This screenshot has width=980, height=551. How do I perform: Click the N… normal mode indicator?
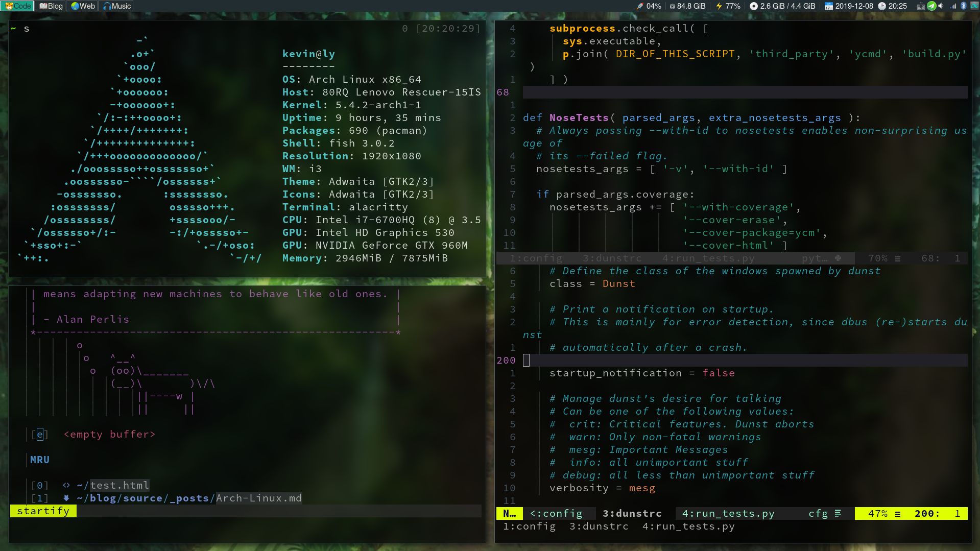(510, 514)
